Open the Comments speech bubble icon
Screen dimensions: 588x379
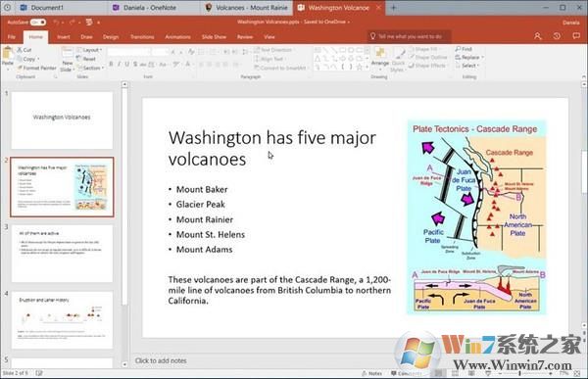point(576,36)
